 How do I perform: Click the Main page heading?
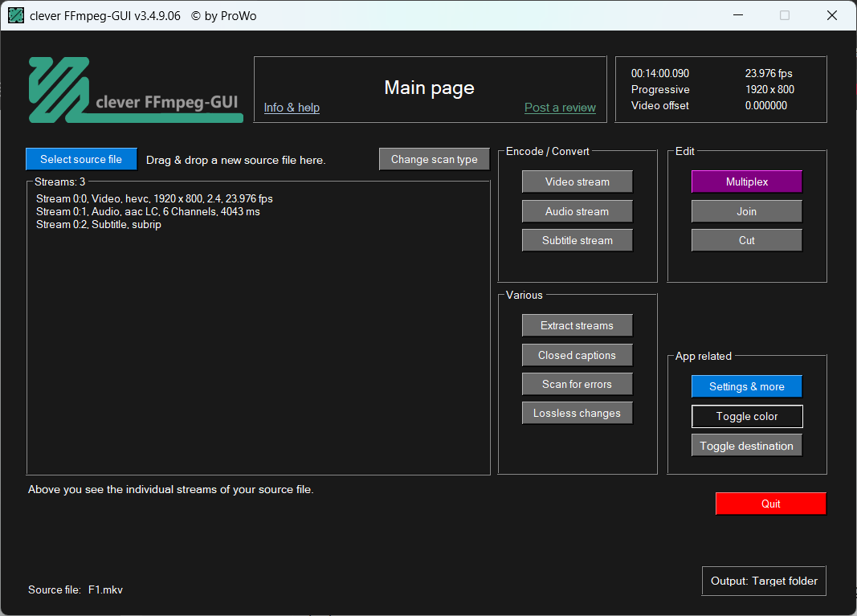pyautogui.click(x=429, y=88)
